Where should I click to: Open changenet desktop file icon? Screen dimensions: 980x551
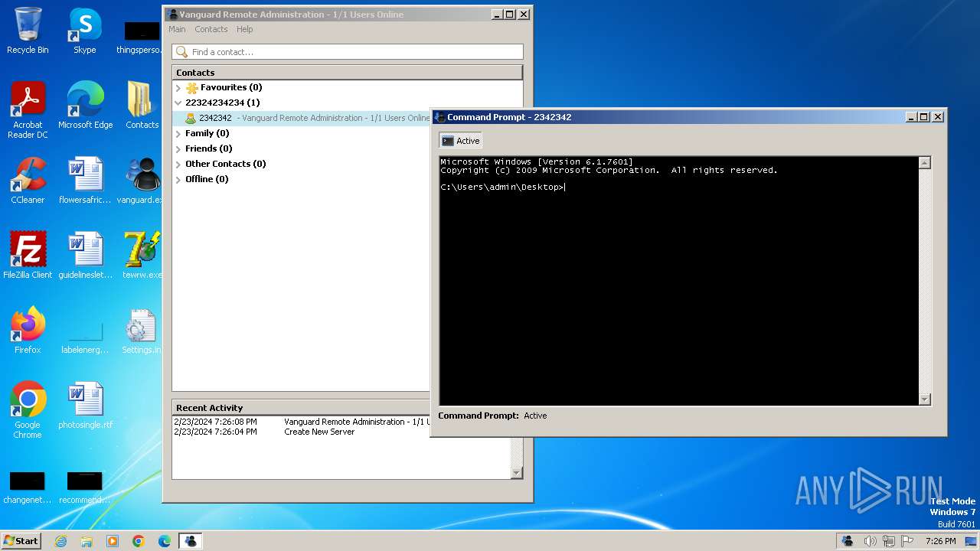coord(28,487)
